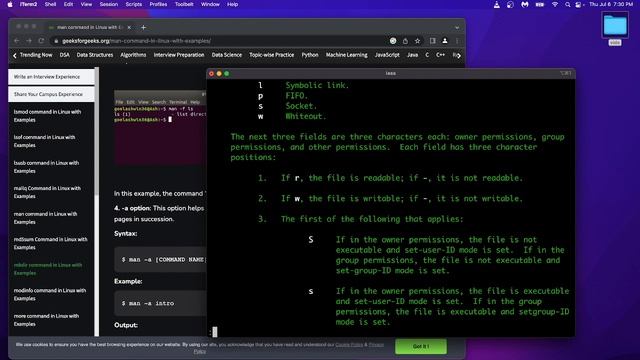Select the man command browser tab
640x360 pixels.
pyautogui.click(x=88, y=27)
